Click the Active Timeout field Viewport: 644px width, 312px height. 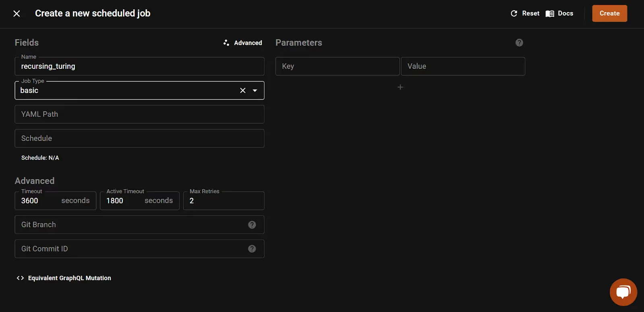pyautogui.click(x=140, y=201)
